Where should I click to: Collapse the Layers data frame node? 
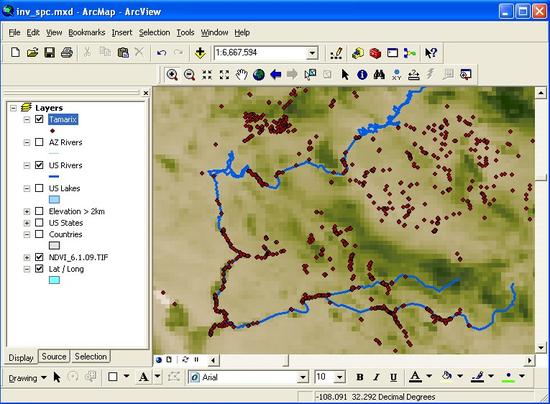coord(13,108)
